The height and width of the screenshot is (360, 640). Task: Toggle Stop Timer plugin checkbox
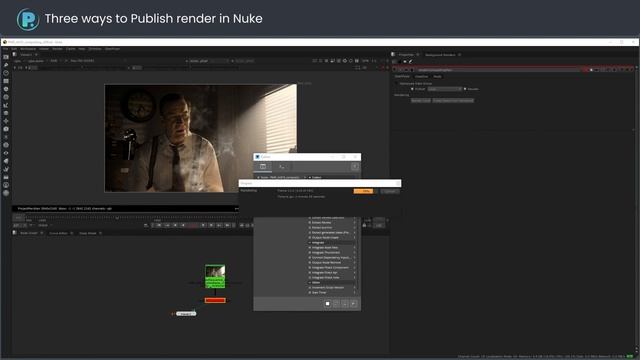point(310,293)
